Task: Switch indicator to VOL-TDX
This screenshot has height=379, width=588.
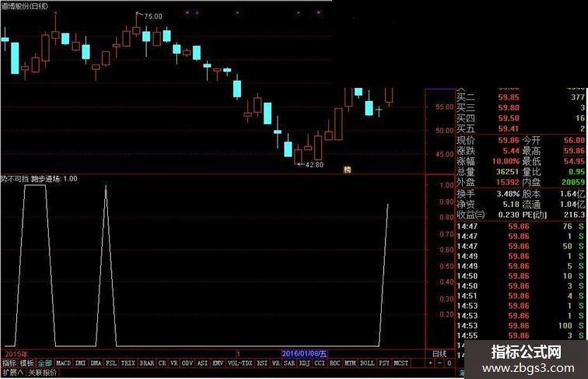Action: coord(240,363)
